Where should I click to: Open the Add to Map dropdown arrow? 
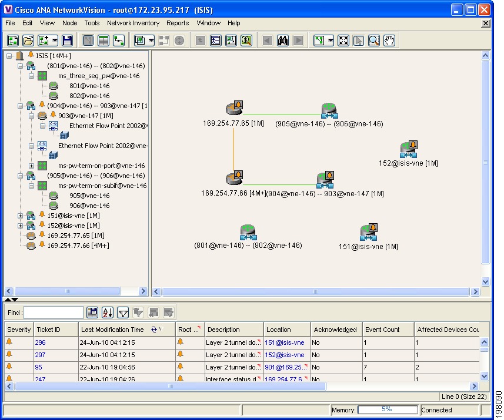(x=55, y=41)
